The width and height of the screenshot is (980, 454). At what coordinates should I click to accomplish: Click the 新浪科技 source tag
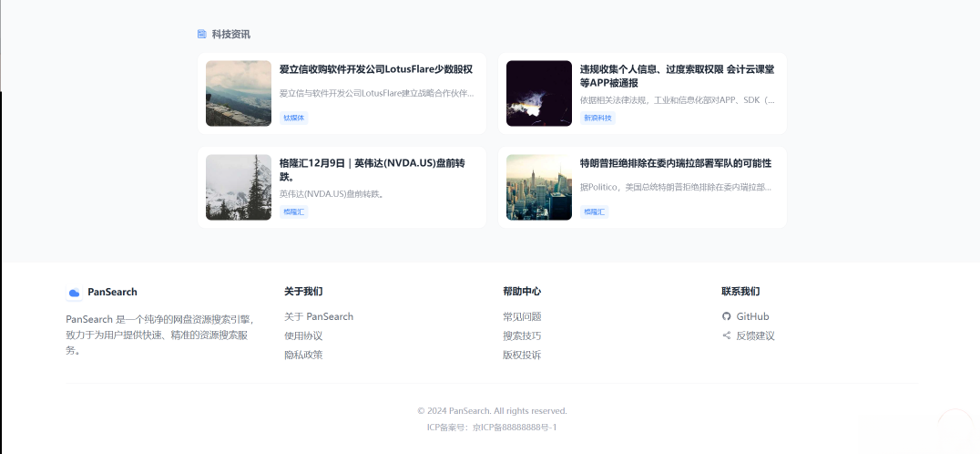tap(597, 118)
